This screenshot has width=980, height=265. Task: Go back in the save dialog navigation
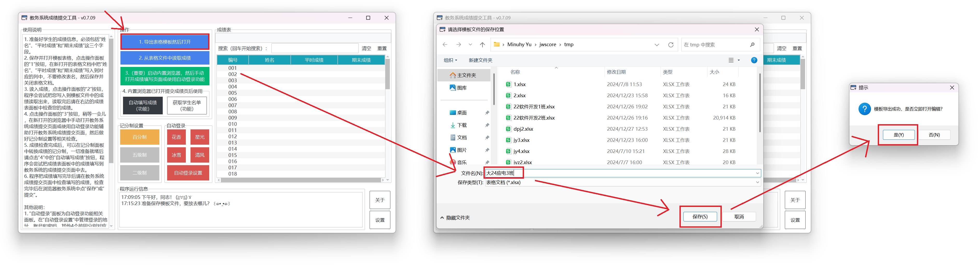[x=445, y=45]
